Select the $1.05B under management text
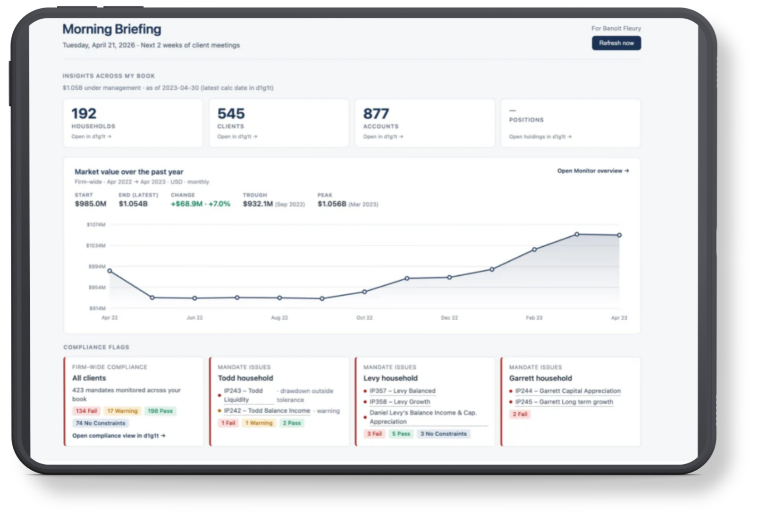Image resolution: width=758 pixels, height=532 pixels. point(101,88)
